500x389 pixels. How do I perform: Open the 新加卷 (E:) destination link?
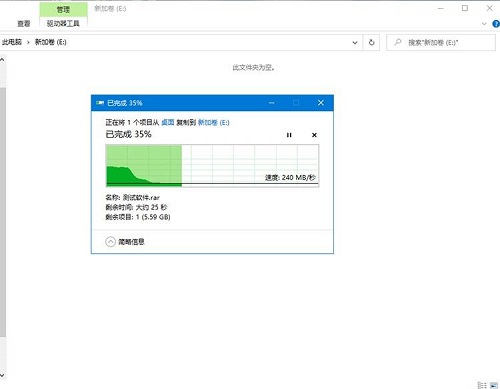point(214,122)
